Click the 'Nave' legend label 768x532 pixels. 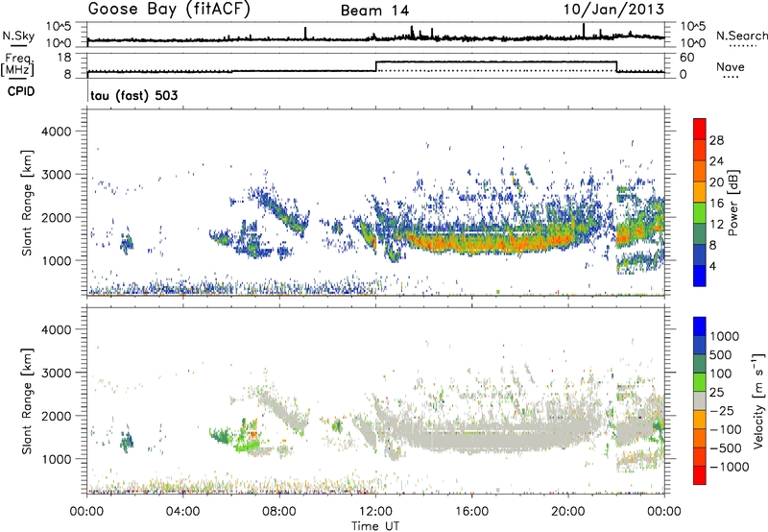[731, 66]
